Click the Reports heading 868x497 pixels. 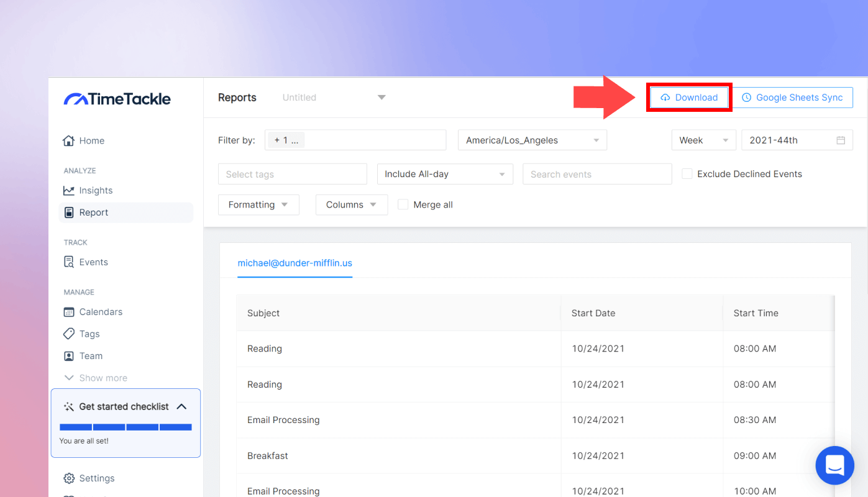(x=237, y=98)
